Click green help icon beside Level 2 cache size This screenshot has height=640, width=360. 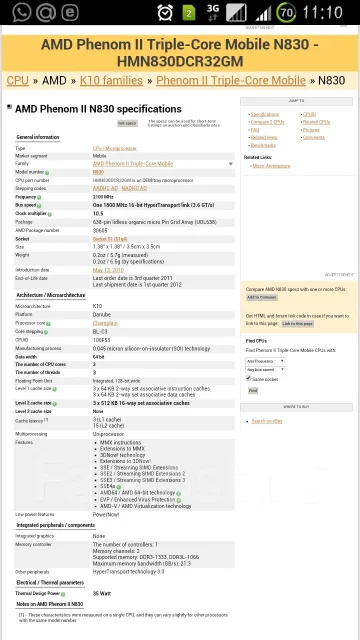[x=54, y=404]
